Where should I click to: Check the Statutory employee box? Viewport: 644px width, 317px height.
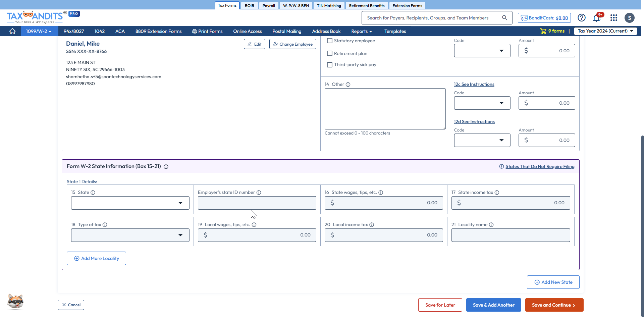[x=330, y=41]
